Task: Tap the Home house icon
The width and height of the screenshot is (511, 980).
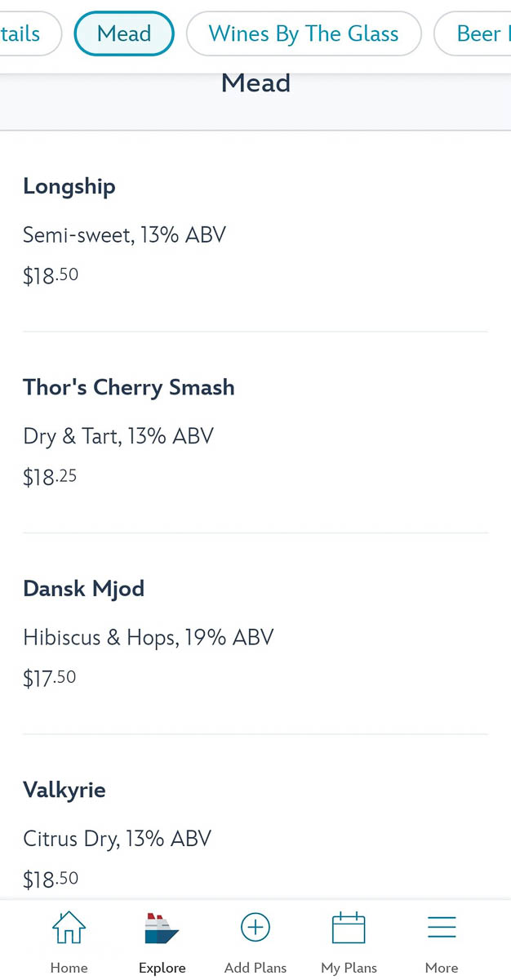Action: [69, 928]
